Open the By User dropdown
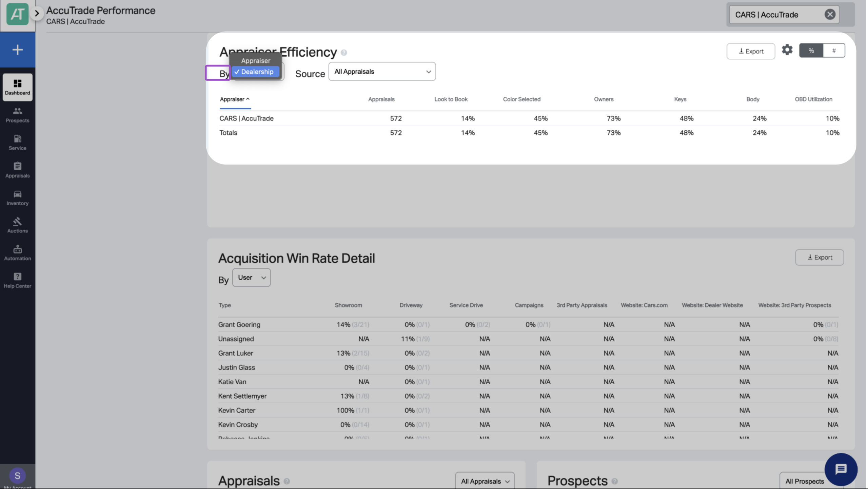The height and width of the screenshot is (489, 868). coord(251,278)
